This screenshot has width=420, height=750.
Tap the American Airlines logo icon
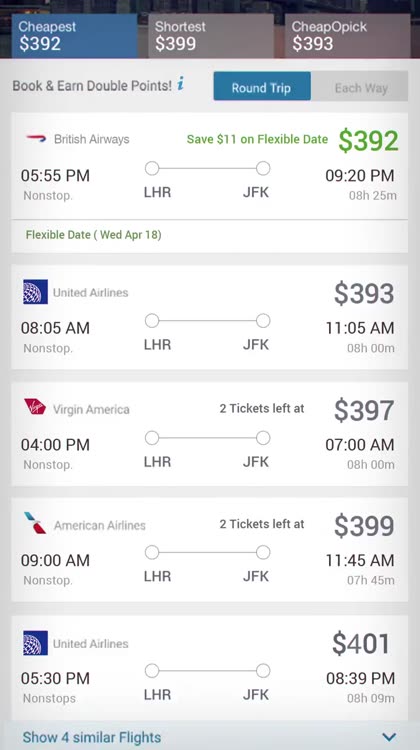(x=35, y=523)
